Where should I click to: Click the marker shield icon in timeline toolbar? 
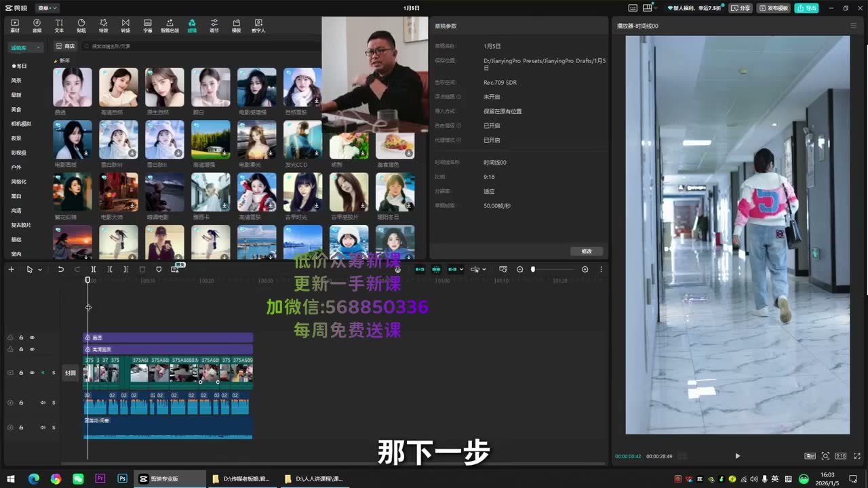point(159,269)
